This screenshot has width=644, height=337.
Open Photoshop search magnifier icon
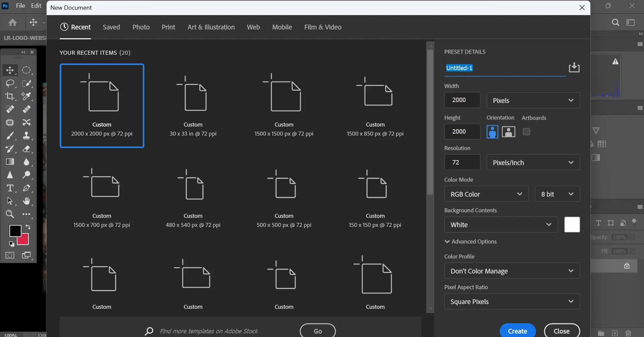[615, 22]
